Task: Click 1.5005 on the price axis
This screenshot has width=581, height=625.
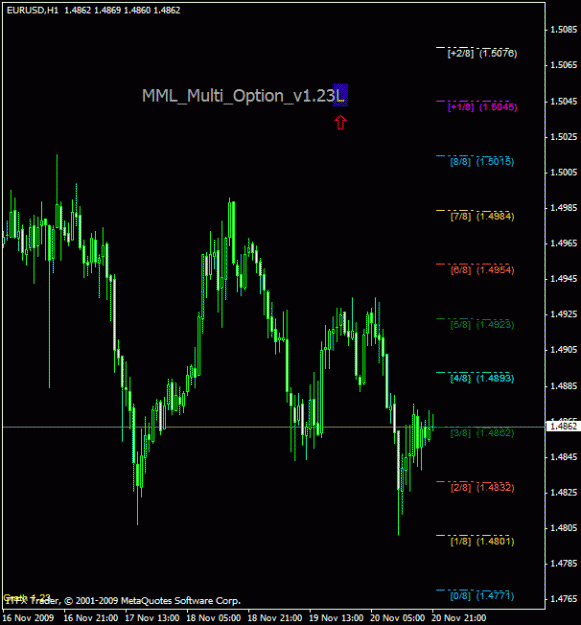Action: [563, 172]
